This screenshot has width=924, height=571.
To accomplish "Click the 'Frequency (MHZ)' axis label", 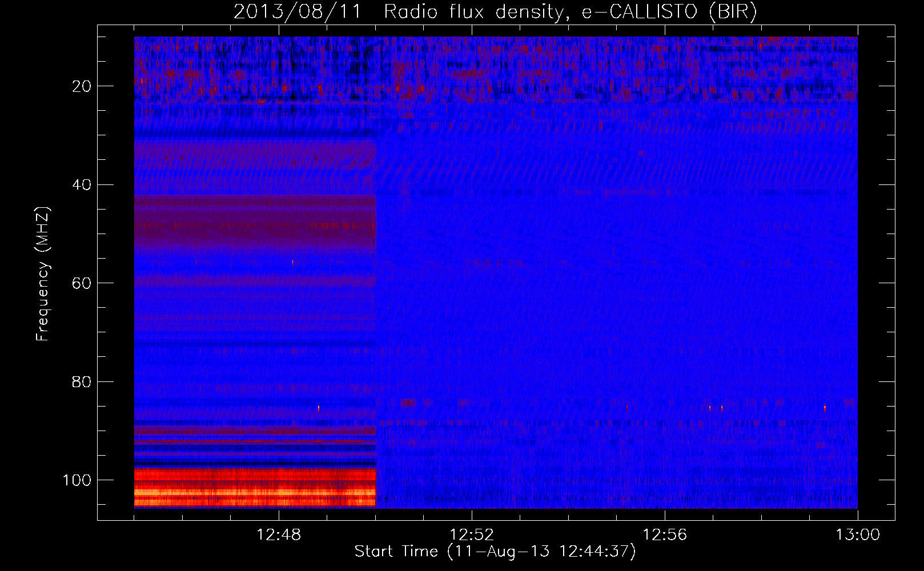I will (x=43, y=274).
